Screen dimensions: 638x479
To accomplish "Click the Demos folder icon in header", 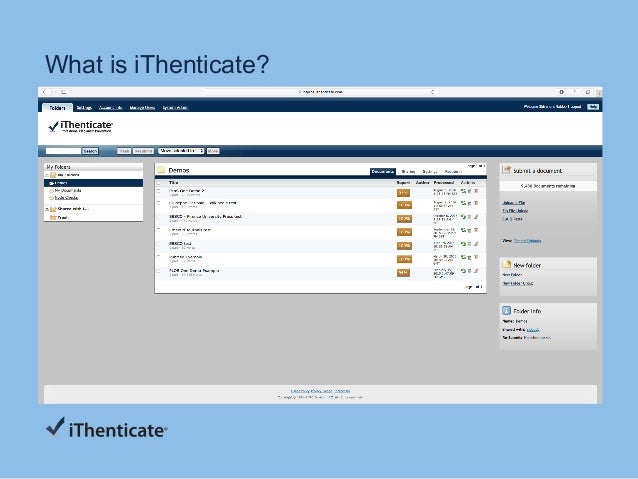I will point(161,170).
